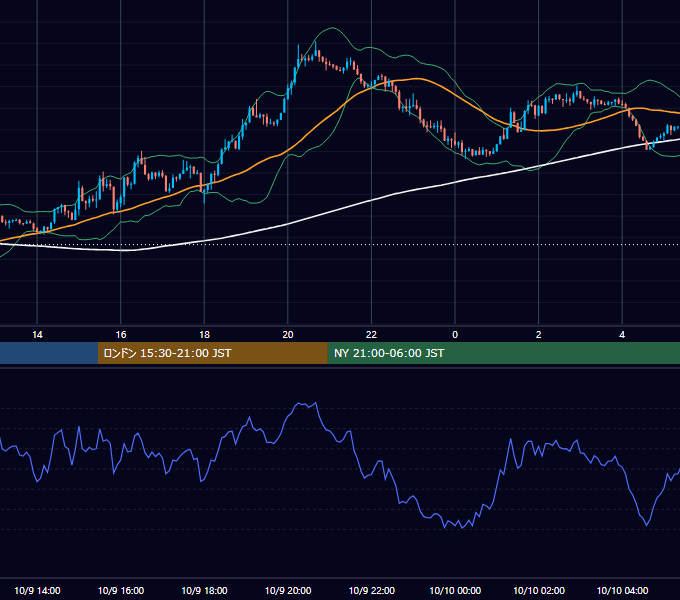Click the 10/10 04:00 date label
This screenshot has width=680, height=600.
(x=622, y=590)
